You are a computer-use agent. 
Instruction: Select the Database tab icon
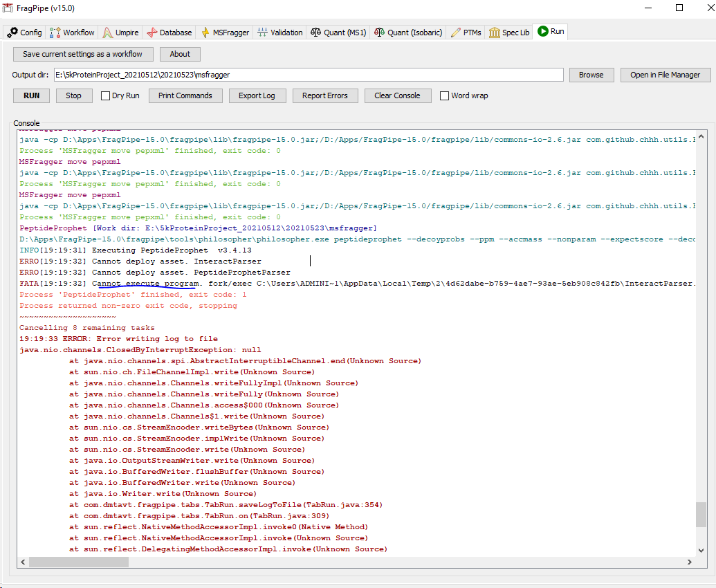pyautogui.click(x=151, y=32)
